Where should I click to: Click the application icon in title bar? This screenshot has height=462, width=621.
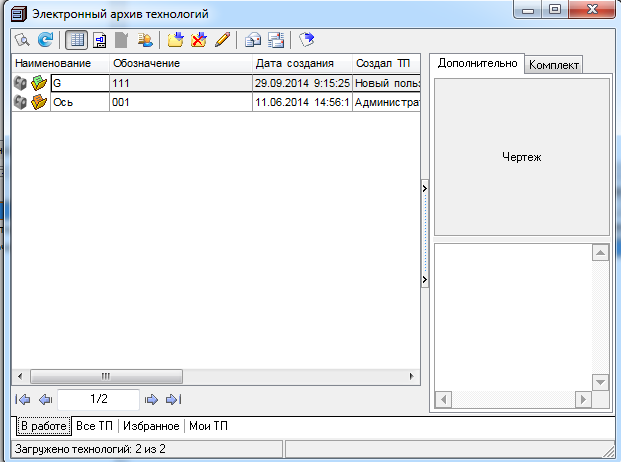(x=19, y=14)
